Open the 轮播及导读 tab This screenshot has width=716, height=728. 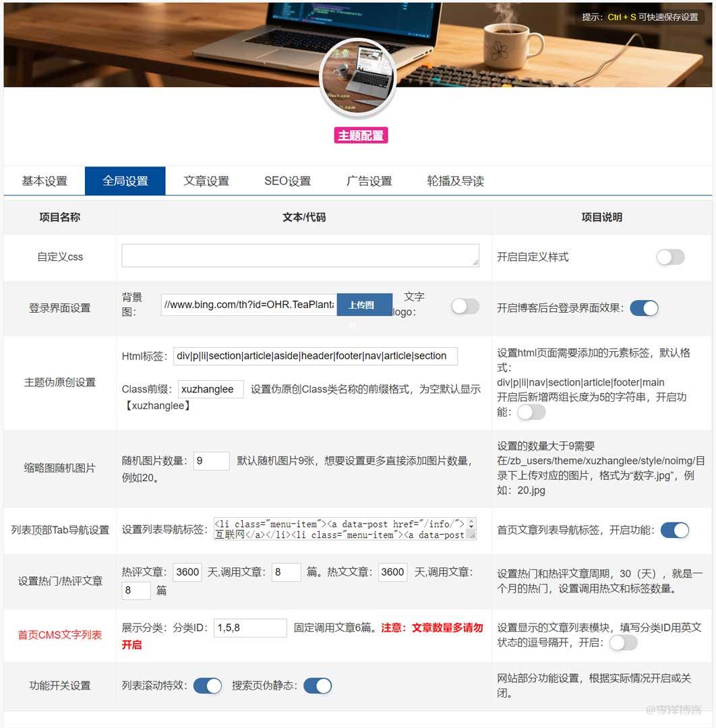(455, 181)
